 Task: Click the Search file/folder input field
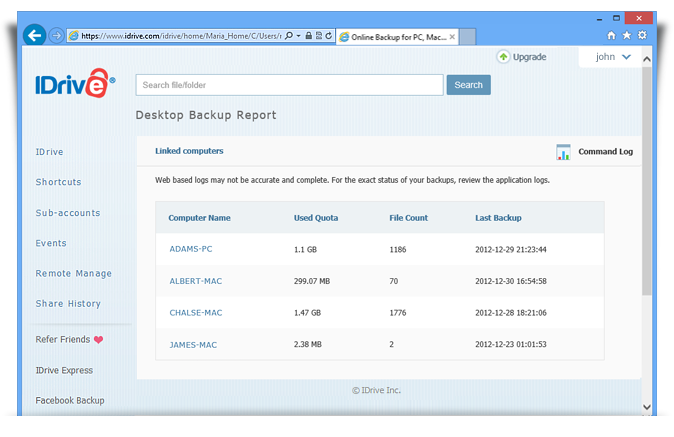coord(289,85)
